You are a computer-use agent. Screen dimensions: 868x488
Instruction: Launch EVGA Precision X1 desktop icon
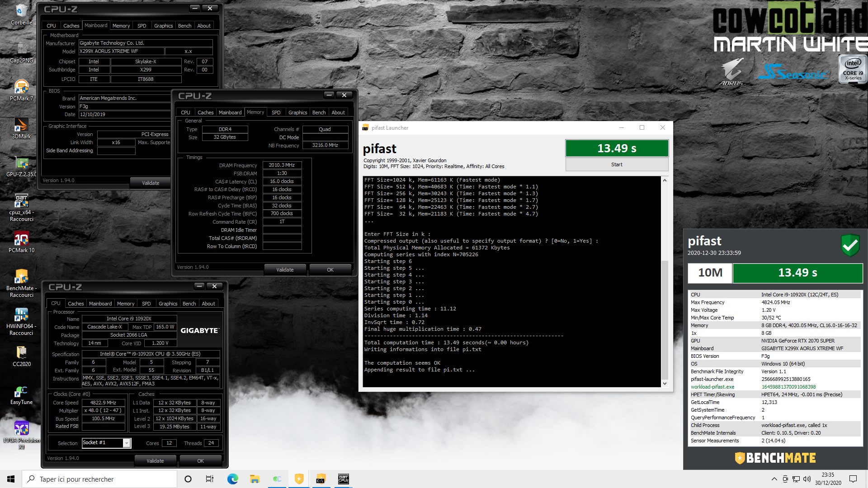click(x=21, y=435)
